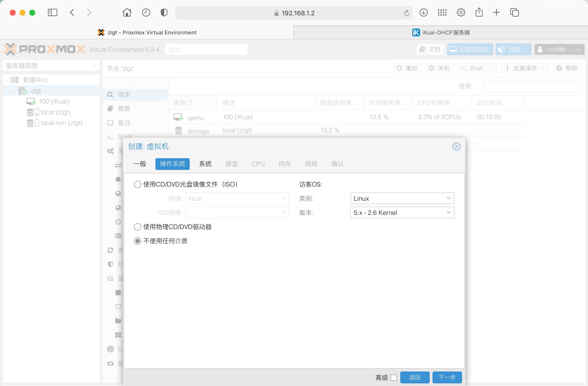The width and height of the screenshot is (588, 386).
Task: Close the create VM dialog
Action: tap(456, 146)
